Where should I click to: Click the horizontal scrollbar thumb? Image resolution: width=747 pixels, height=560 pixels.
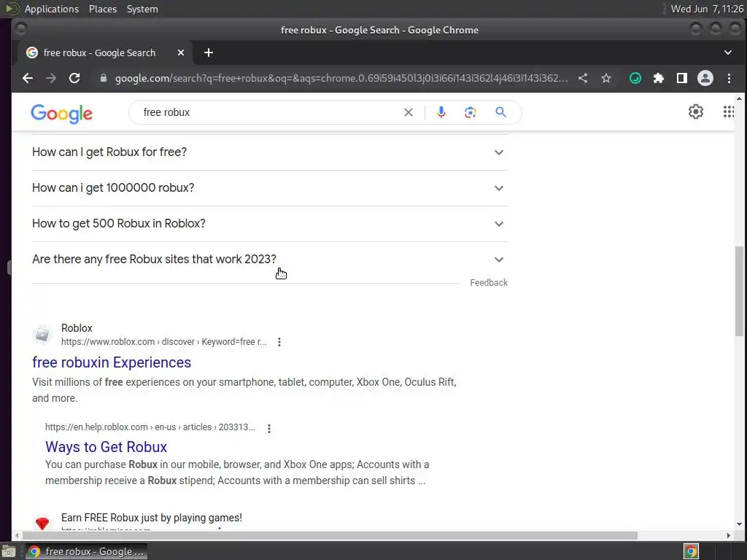pyautogui.click(x=329, y=536)
